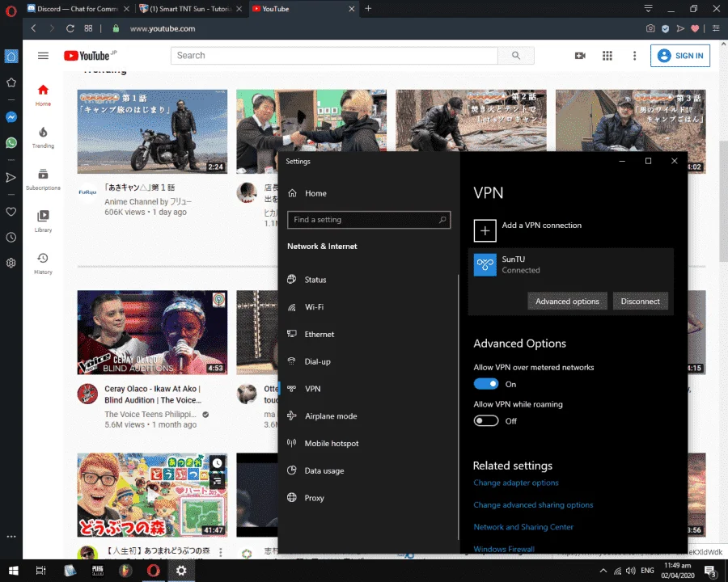Open Change adapter options link
Image resolution: width=728 pixels, height=582 pixels.
click(x=516, y=483)
